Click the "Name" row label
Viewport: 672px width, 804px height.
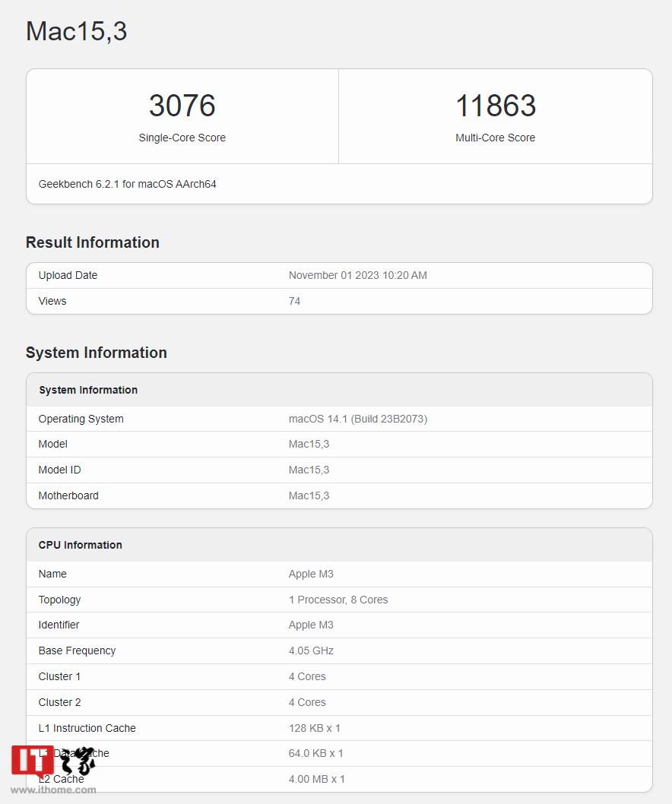[52, 574]
